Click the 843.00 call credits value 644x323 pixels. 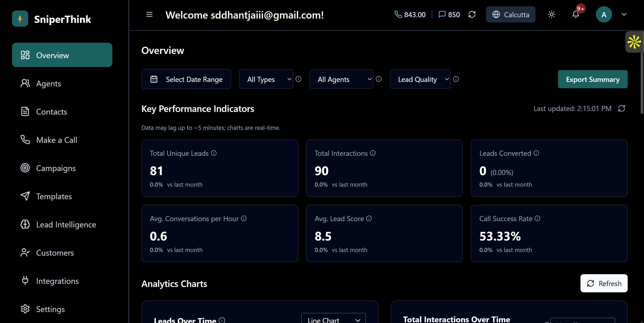click(x=415, y=15)
